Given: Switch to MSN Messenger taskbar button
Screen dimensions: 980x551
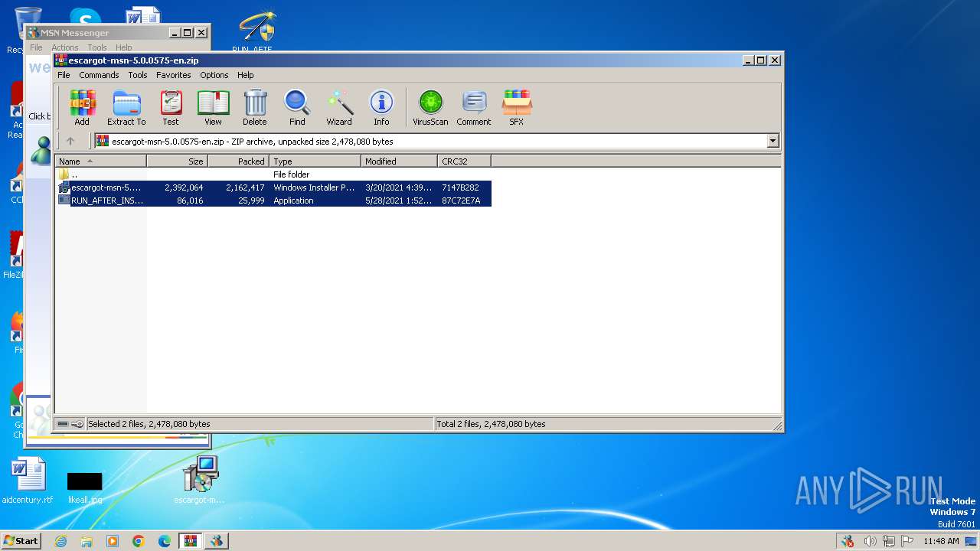Looking at the screenshot, I should point(217,541).
